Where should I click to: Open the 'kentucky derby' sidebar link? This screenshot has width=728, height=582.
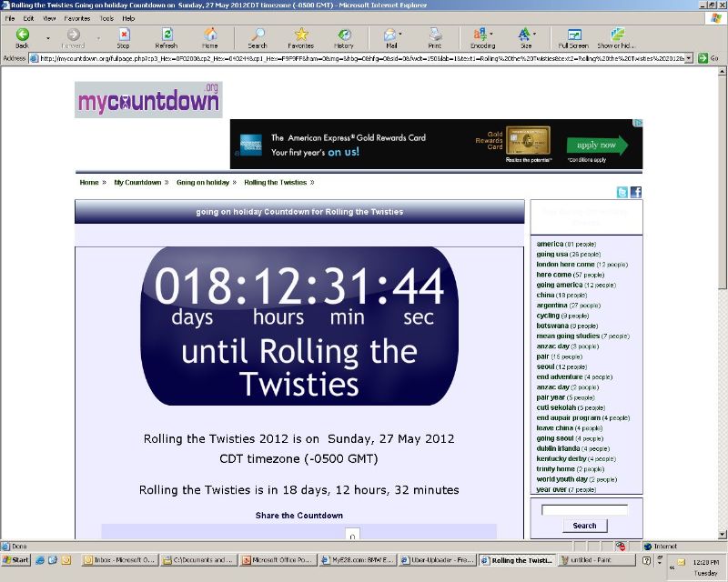click(x=561, y=459)
